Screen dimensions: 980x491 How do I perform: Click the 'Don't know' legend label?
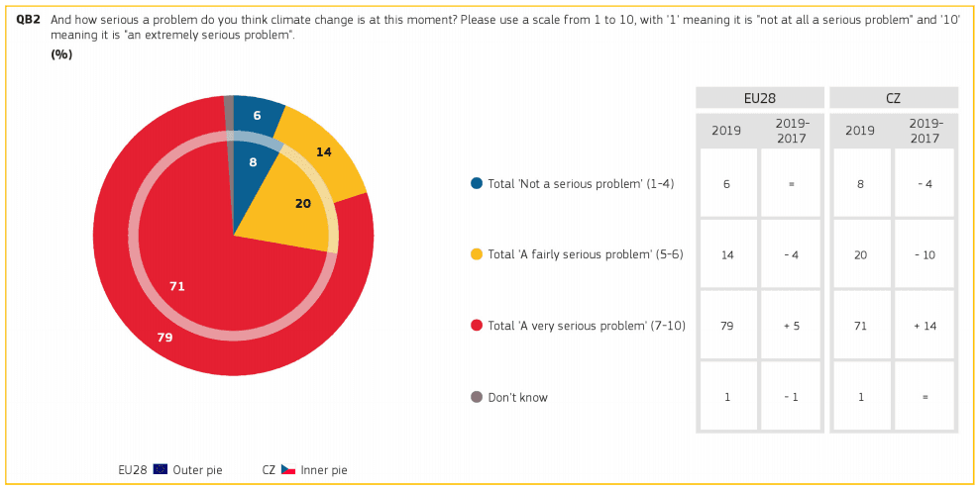517,398
